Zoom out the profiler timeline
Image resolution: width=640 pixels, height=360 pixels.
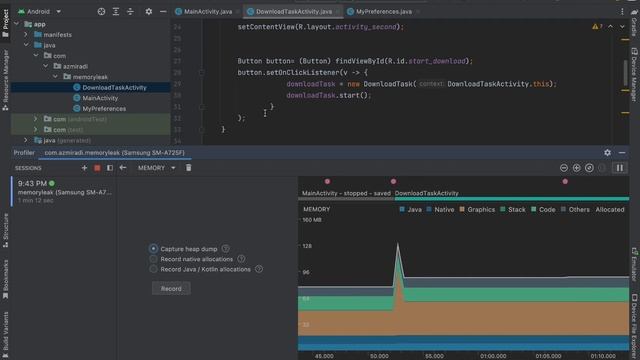click(564, 168)
